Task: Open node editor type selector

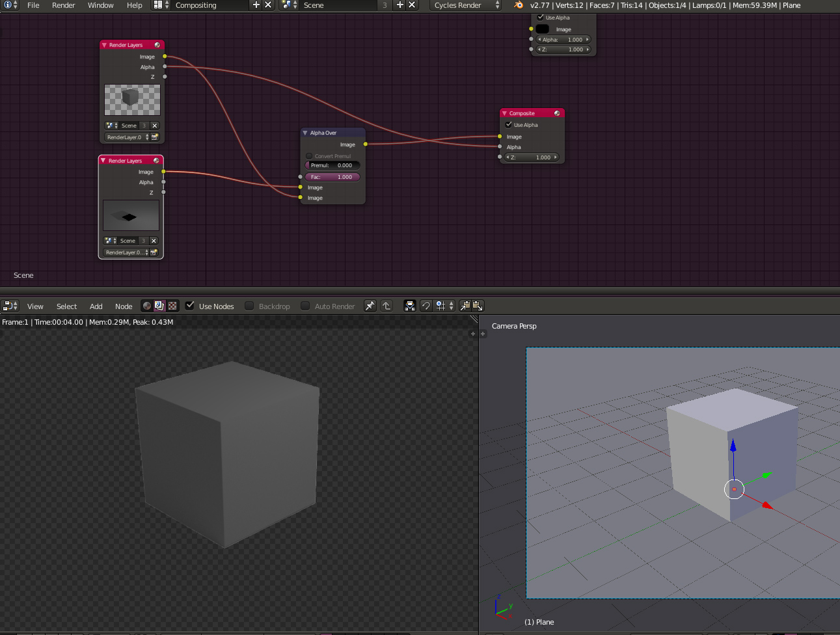Action: (x=10, y=306)
